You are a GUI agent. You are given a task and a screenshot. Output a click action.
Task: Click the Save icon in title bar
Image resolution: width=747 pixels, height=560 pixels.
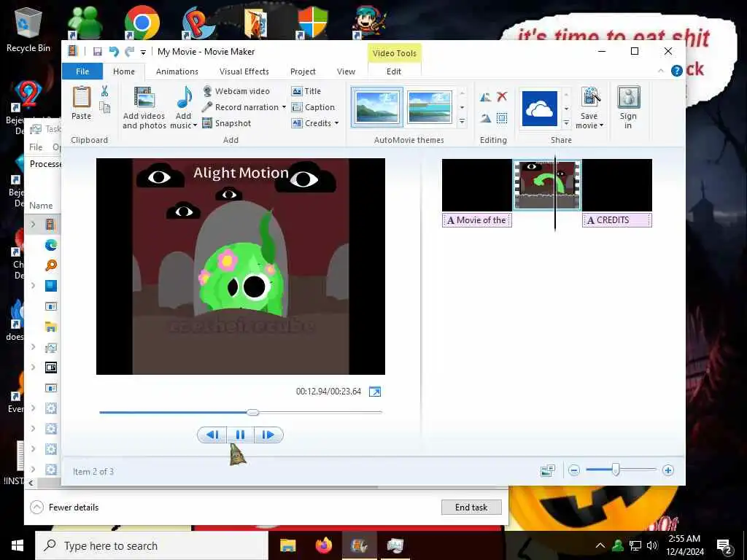point(97,52)
